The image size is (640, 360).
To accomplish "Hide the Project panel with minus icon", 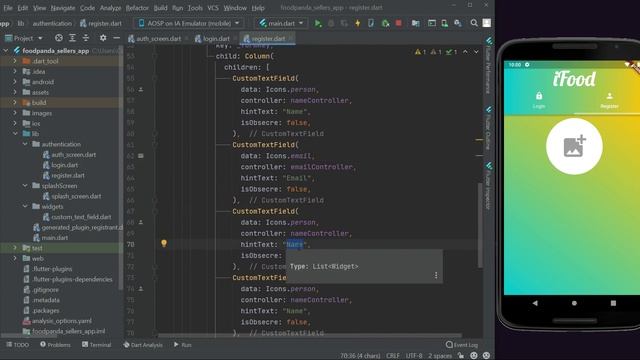I will pyautogui.click(x=116, y=38).
